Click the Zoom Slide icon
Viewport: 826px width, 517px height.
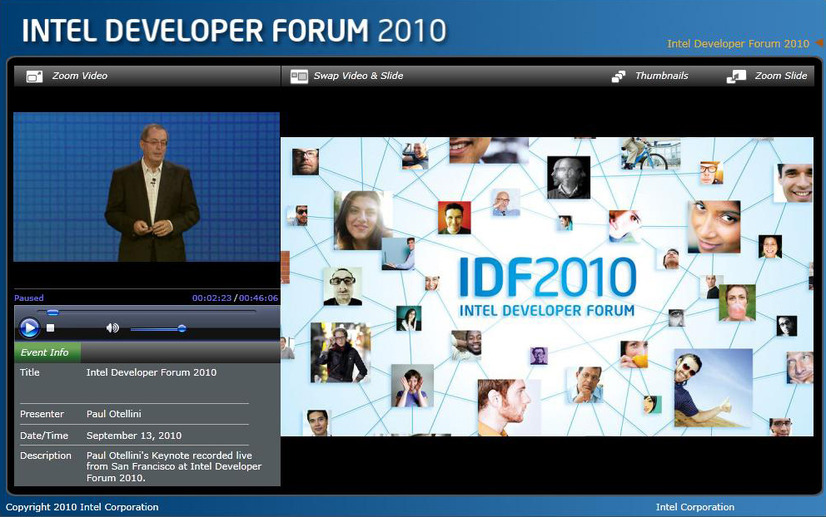point(736,76)
